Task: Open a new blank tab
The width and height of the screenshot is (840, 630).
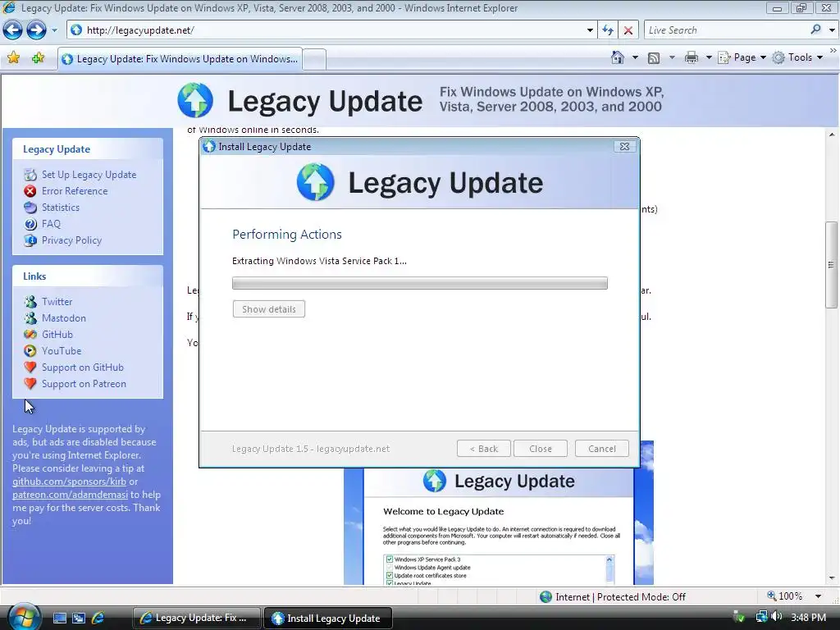Action: pos(314,59)
